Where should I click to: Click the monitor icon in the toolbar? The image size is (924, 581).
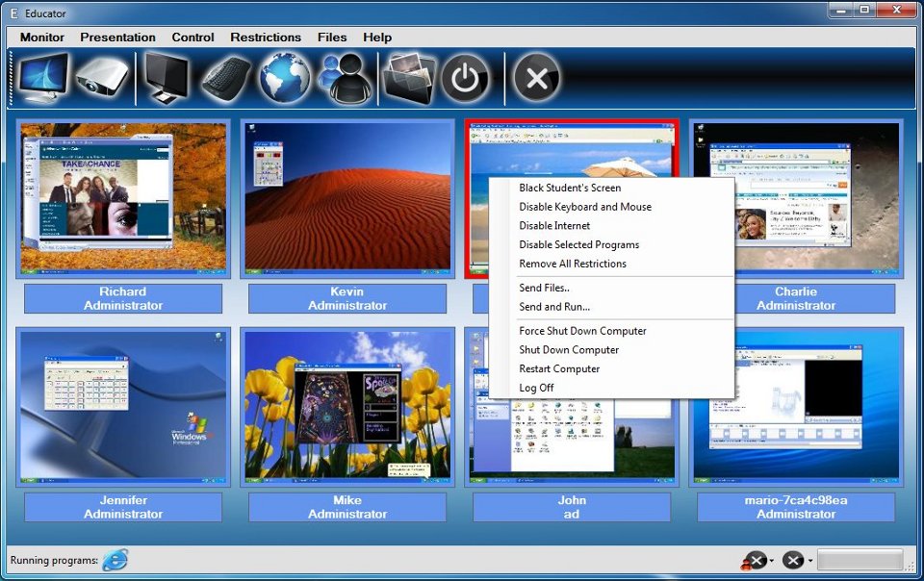pyautogui.click(x=43, y=78)
